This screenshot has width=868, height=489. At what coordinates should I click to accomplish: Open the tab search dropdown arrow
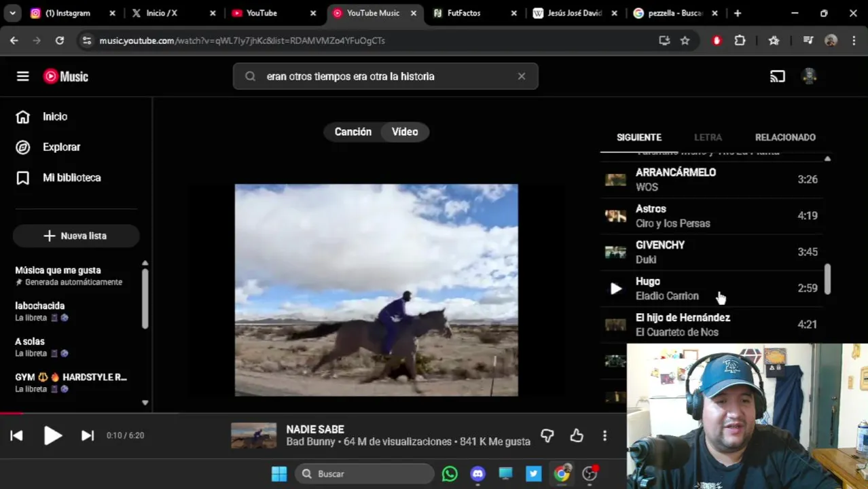click(x=12, y=13)
